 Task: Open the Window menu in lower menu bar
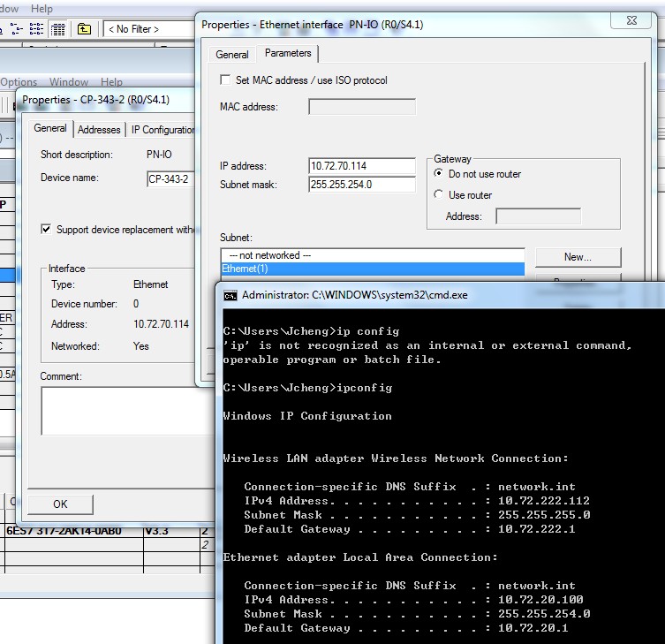point(69,82)
